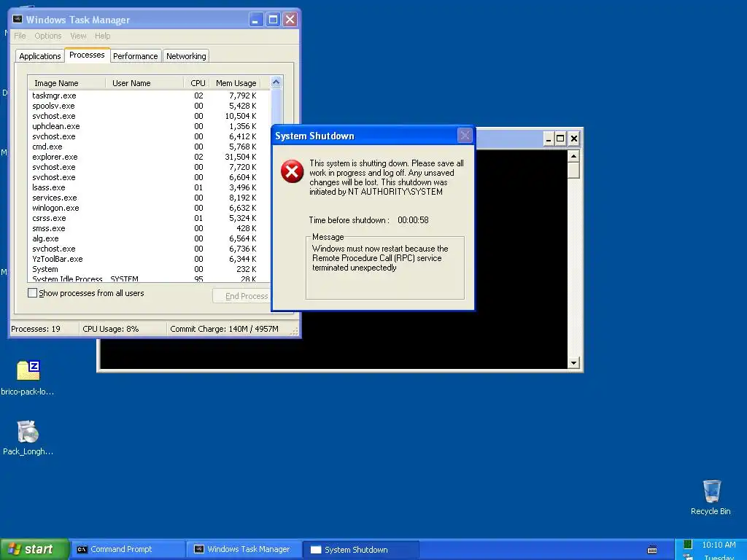Click the red error icon in System Shutdown
The width and height of the screenshot is (747, 560).
[292, 171]
